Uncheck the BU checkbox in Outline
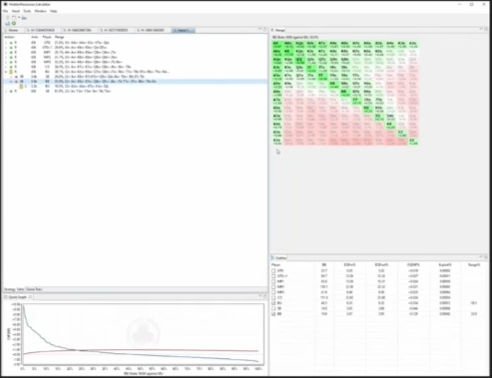 click(x=273, y=303)
